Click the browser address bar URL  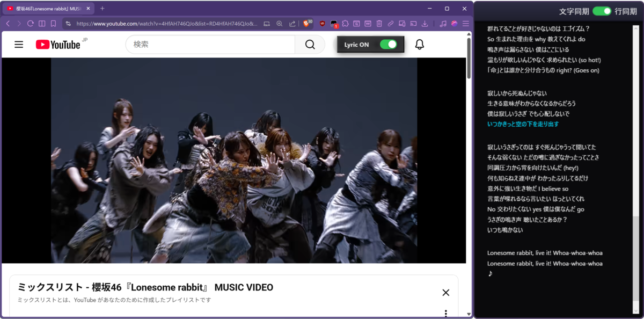coord(166,24)
